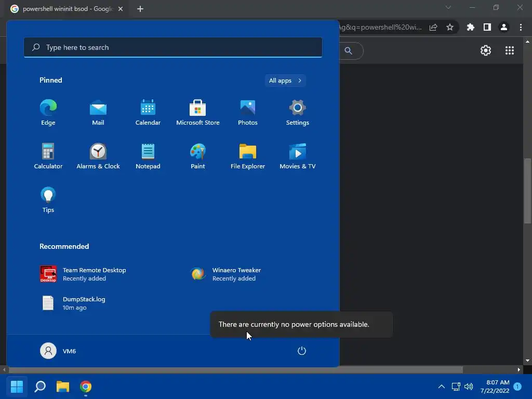Click Google search magnifier button

pyautogui.click(x=349, y=51)
